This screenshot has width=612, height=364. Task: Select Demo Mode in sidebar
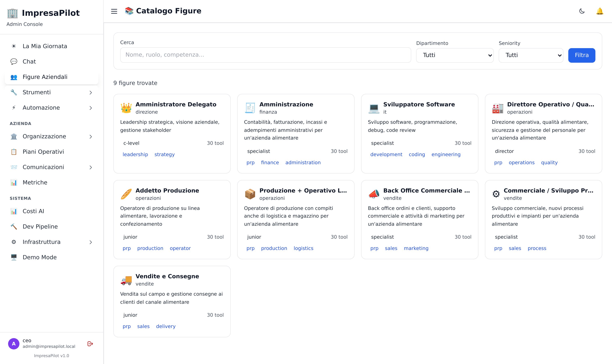52,257
